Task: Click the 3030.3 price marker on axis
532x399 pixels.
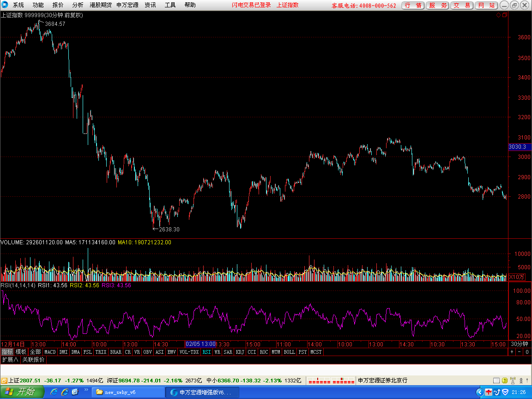Action: [520, 146]
